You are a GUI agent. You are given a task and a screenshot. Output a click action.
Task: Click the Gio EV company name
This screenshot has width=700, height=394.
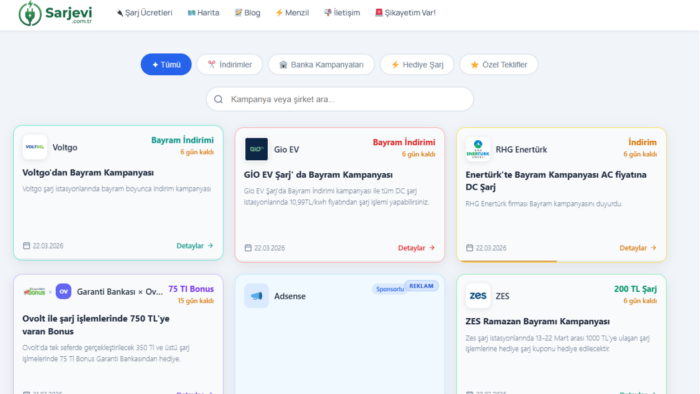click(x=287, y=149)
